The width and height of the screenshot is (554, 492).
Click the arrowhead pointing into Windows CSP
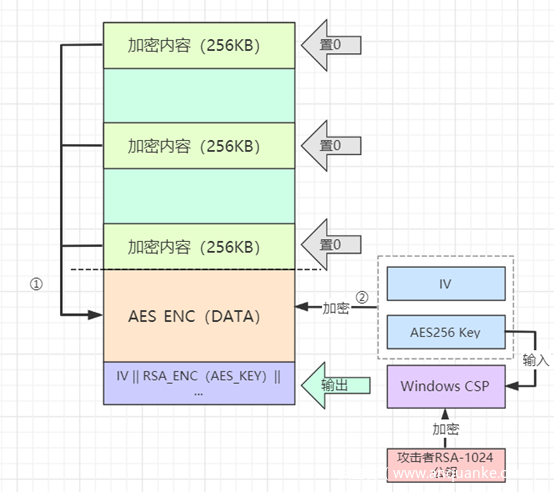click(512, 386)
